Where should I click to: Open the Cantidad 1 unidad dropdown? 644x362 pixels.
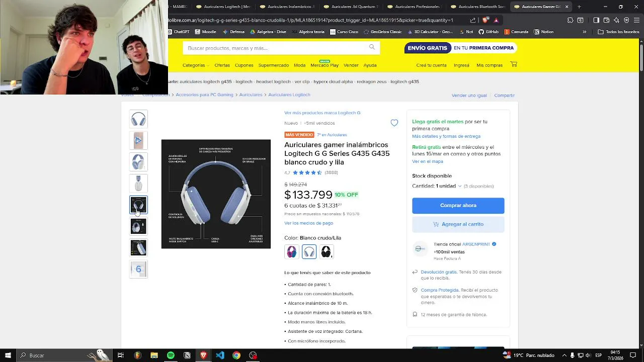[437, 186]
